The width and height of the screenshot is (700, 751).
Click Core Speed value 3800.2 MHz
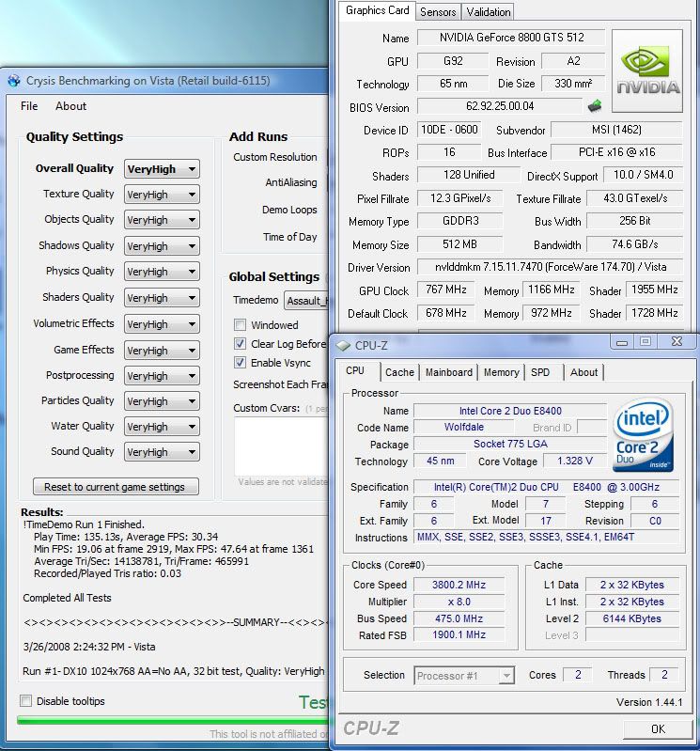(x=459, y=585)
